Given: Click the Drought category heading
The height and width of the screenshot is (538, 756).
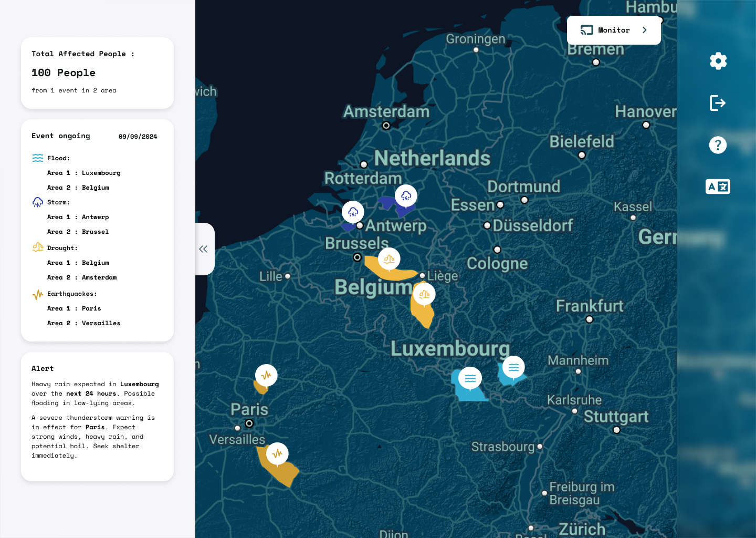Looking at the screenshot, I should tap(62, 248).
